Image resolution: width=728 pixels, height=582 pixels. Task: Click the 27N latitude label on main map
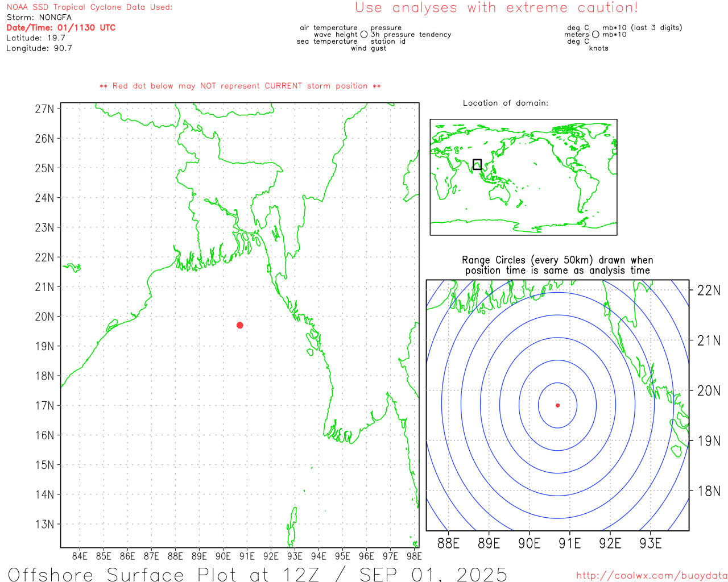[x=44, y=109]
